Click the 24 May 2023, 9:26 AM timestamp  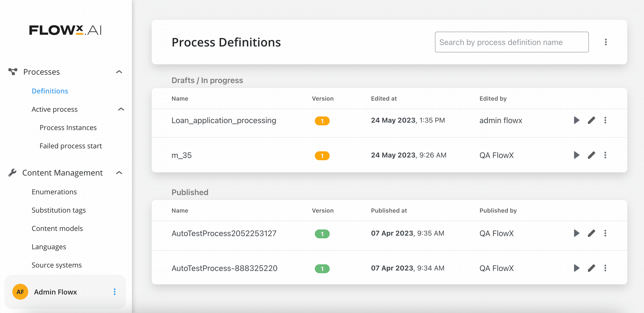pyautogui.click(x=408, y=155)
